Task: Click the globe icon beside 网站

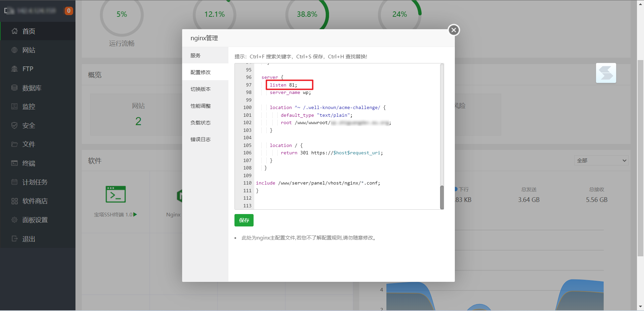Action: tap(14, 50)
